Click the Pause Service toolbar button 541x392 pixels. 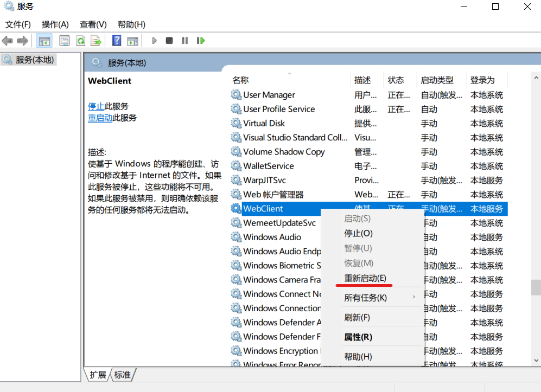pyautogui.click(x=185, y=41)
